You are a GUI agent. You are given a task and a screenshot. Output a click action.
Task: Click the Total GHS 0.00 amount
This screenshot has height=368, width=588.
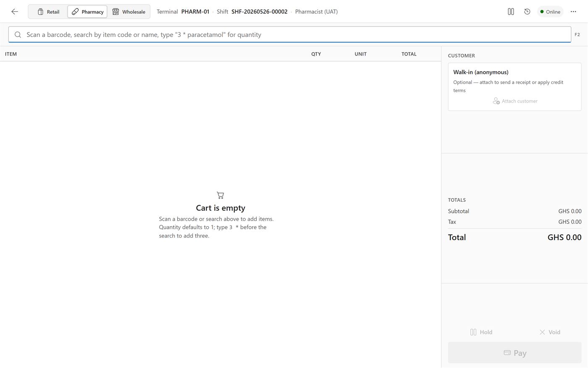(564, 237)
